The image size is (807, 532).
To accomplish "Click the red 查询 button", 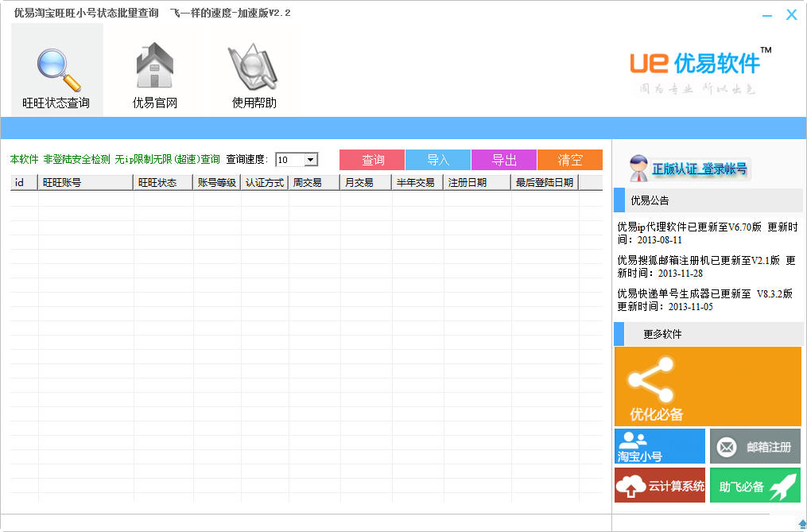I will [372, 160].
